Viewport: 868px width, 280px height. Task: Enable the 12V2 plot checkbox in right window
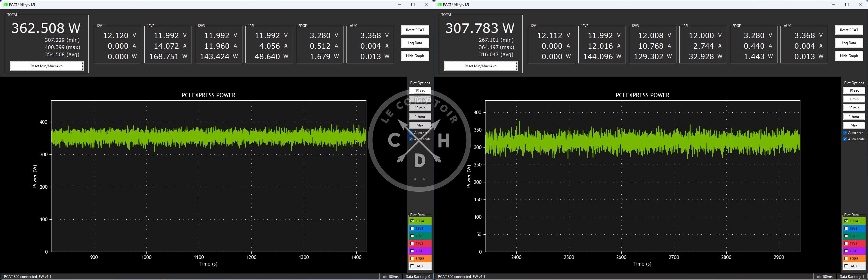click(846, 236)
